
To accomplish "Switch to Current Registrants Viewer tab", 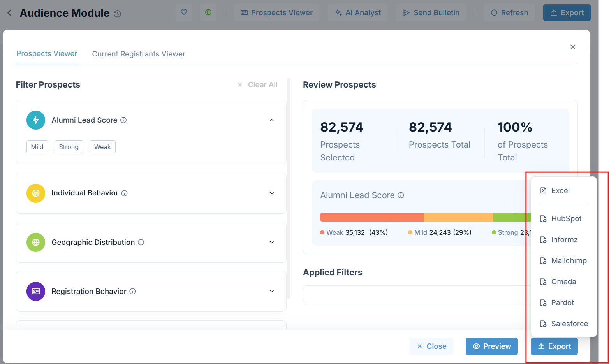I will 138,54.
